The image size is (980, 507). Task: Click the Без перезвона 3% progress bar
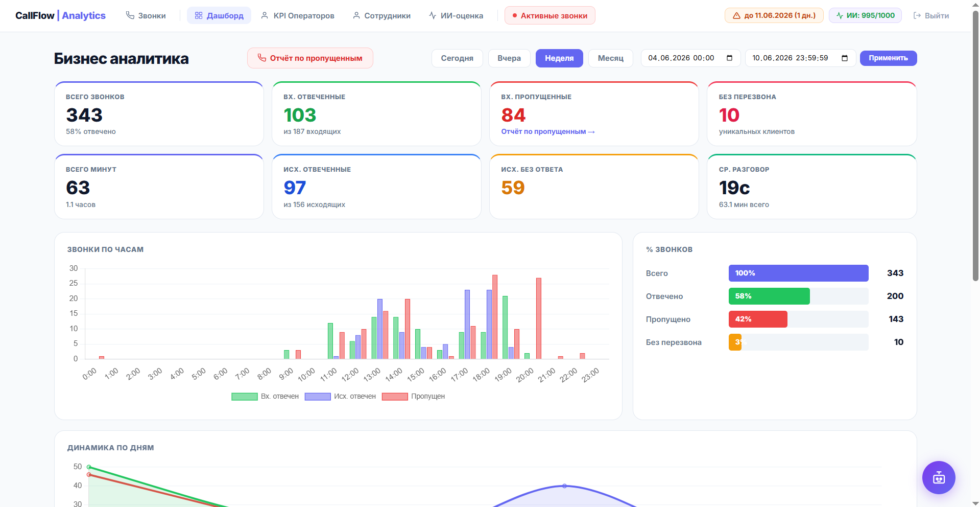798,342
